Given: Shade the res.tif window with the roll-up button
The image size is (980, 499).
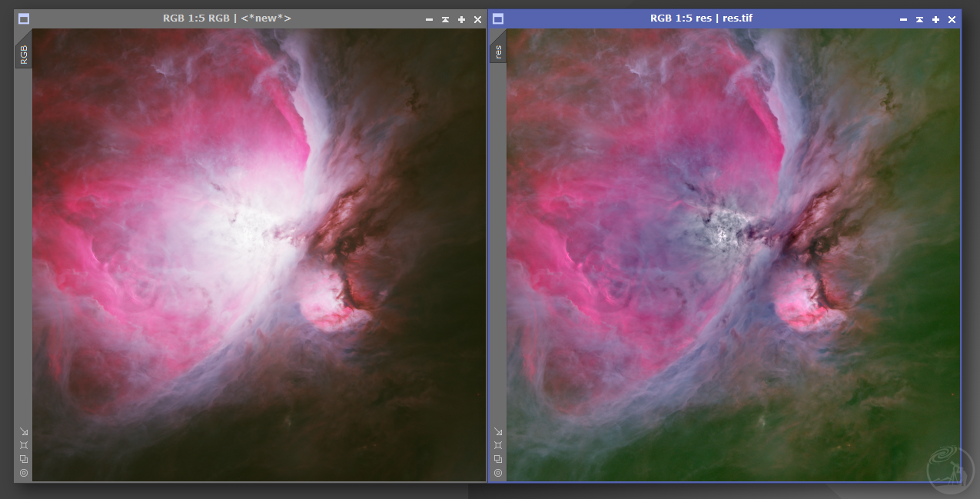Looking at the screenshot, I should 919,19.
